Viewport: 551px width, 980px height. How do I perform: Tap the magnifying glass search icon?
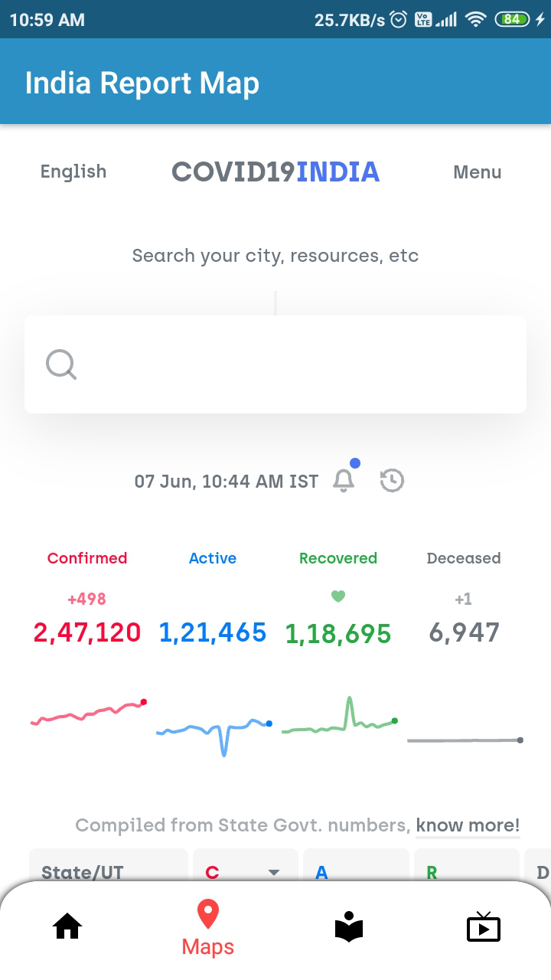point(61,364)
